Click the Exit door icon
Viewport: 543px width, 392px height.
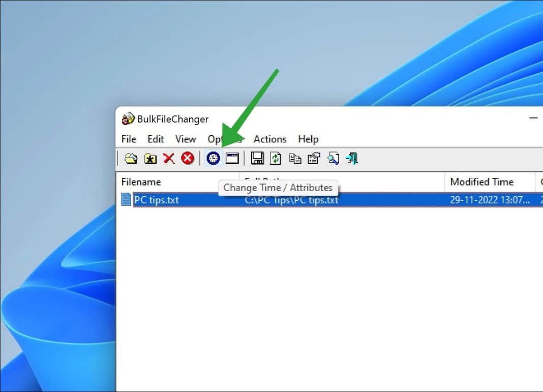point(352,159)
